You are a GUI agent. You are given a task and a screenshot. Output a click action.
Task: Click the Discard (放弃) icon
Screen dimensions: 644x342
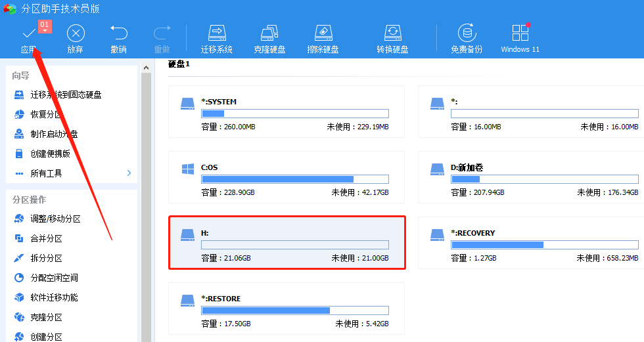click(76, 33)
